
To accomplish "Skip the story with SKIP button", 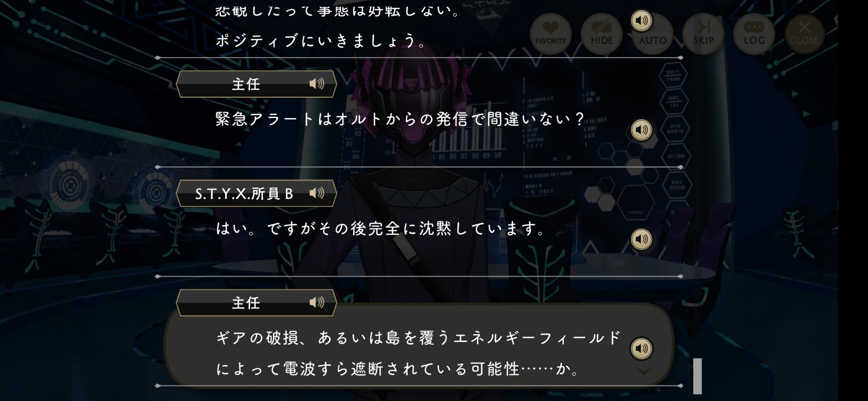I will point(703,34).
